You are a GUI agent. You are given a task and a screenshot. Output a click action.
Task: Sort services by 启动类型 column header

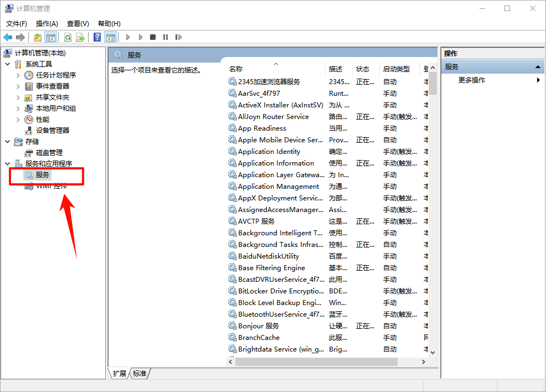tap(400, 69)
